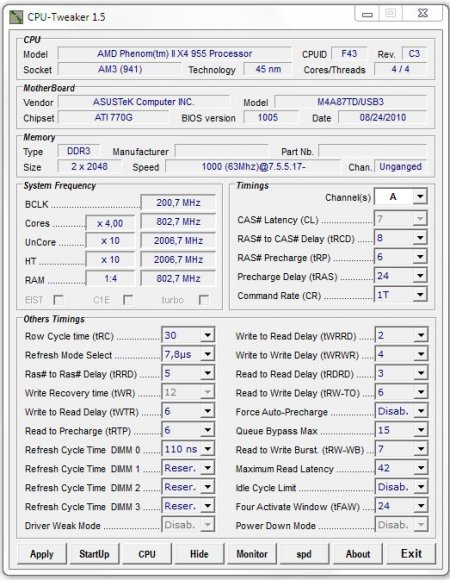Click the Cores multiplier field x 4,00
450x580 pixels.
pos(110,223)
